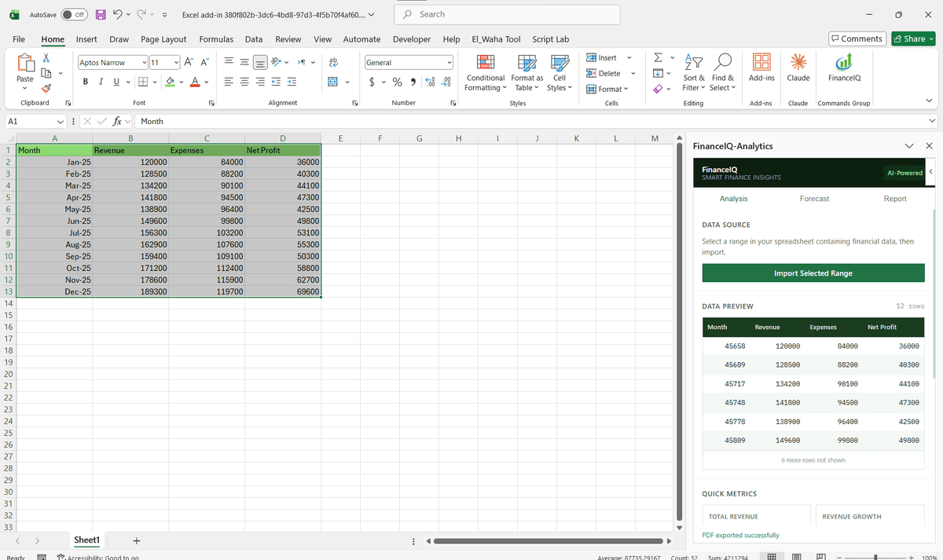The height and width of the screenshot is (560, 943).
Task: Launch the Claude add-in icon
Action: click(798, 68)
